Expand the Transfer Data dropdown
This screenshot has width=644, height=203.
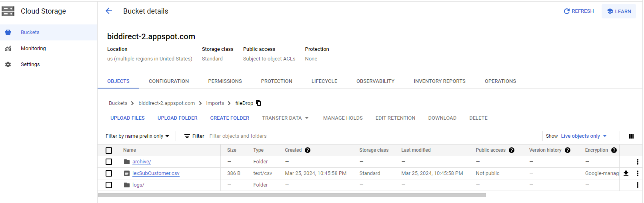[x=285, y=118]
